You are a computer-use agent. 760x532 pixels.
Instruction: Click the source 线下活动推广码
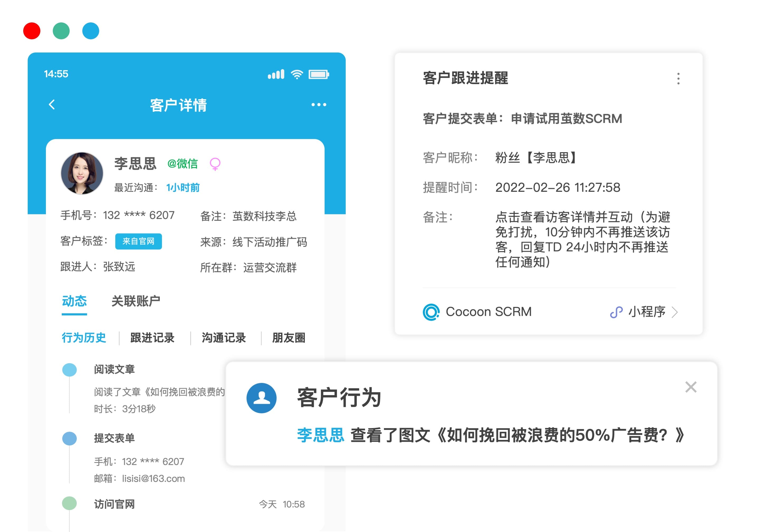(x=270, y=242)
